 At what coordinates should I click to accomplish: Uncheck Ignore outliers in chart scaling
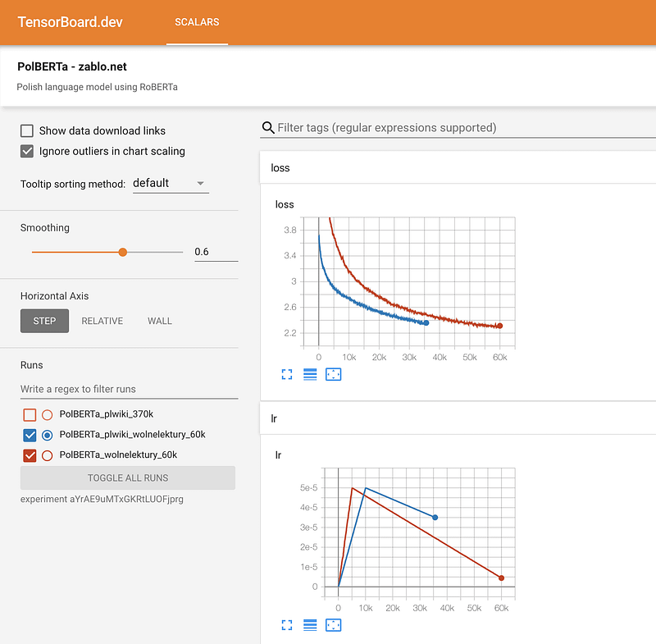27,151
